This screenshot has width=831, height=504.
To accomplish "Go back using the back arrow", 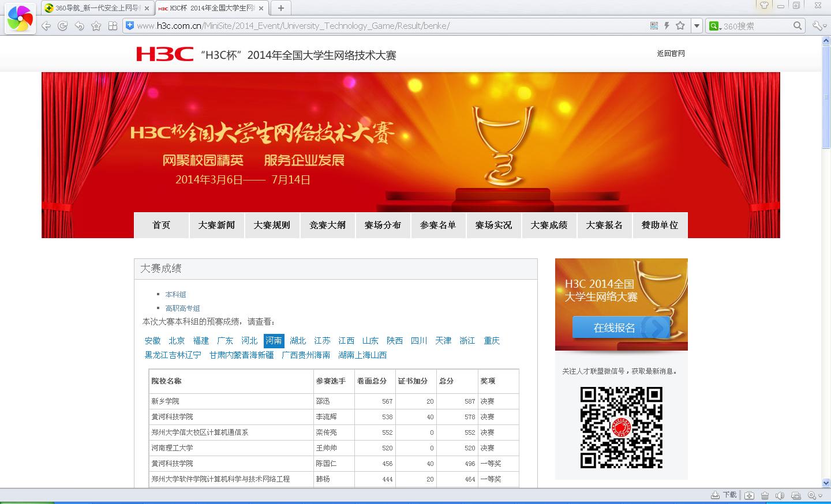I will (x=46, y=26).
